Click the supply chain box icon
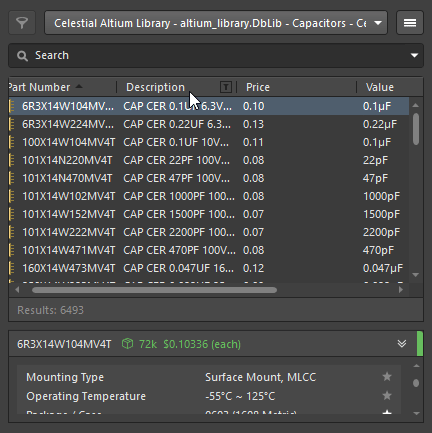 coord(127,344)
